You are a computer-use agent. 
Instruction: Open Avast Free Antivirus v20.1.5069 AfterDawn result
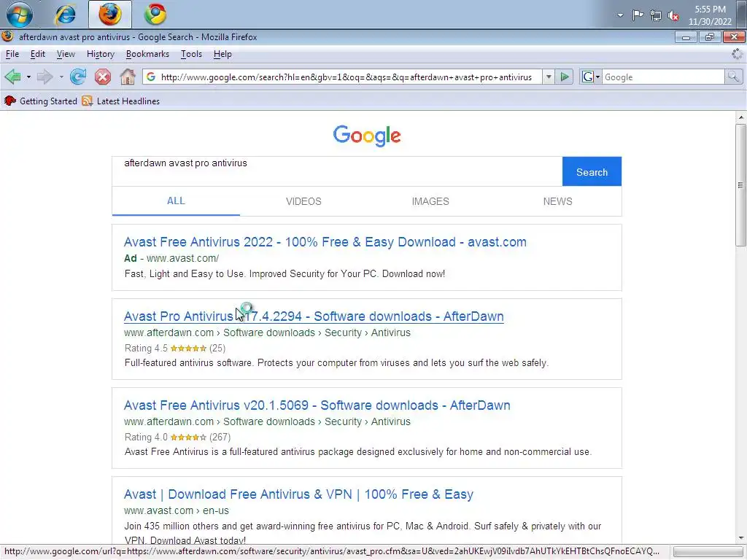(317, 405)
